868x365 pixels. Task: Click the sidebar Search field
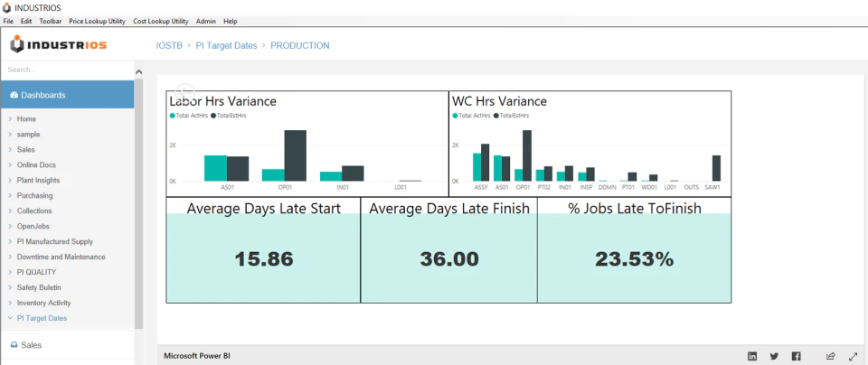[68, 70]
